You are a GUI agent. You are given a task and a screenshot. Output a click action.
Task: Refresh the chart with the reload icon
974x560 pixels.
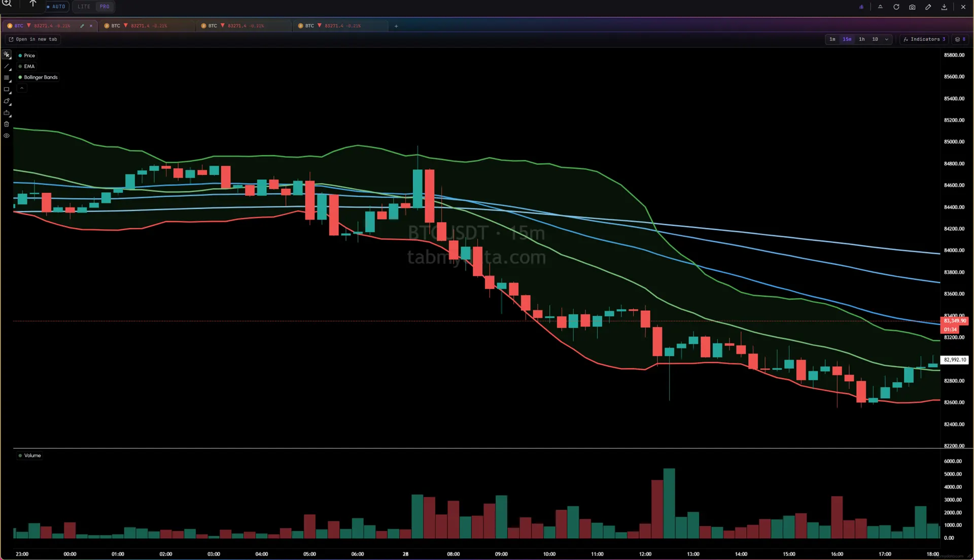(896, 7)
